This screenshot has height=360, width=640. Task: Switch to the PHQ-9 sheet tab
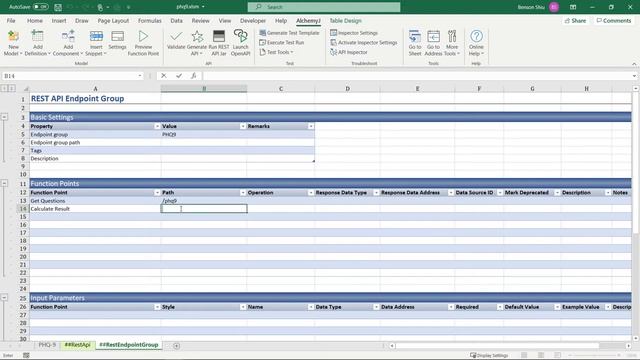(x=47, y=345)
